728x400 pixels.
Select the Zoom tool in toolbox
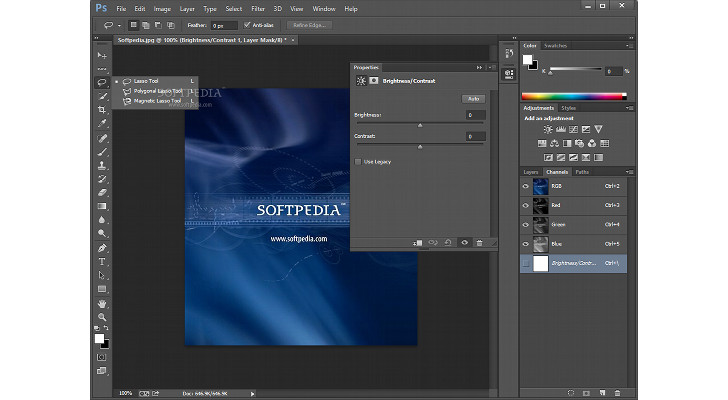(x=102, y=317)
